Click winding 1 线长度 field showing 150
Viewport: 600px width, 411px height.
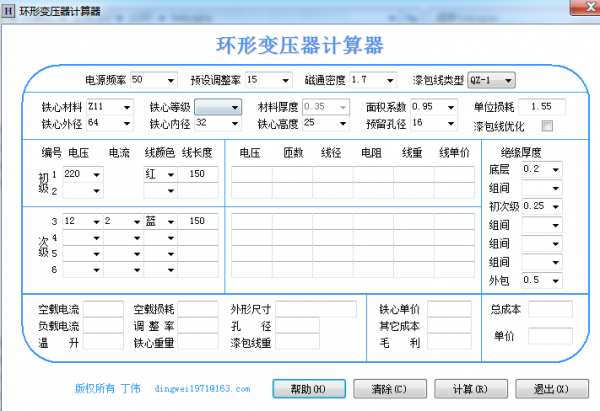[x=197, y=174]
